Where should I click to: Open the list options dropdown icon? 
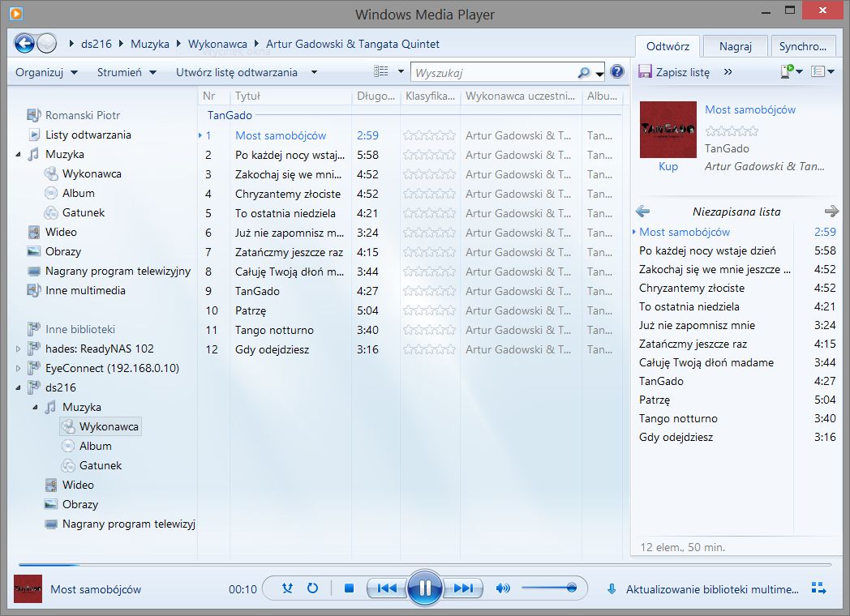pyautogui.click(x=822, y=71)
